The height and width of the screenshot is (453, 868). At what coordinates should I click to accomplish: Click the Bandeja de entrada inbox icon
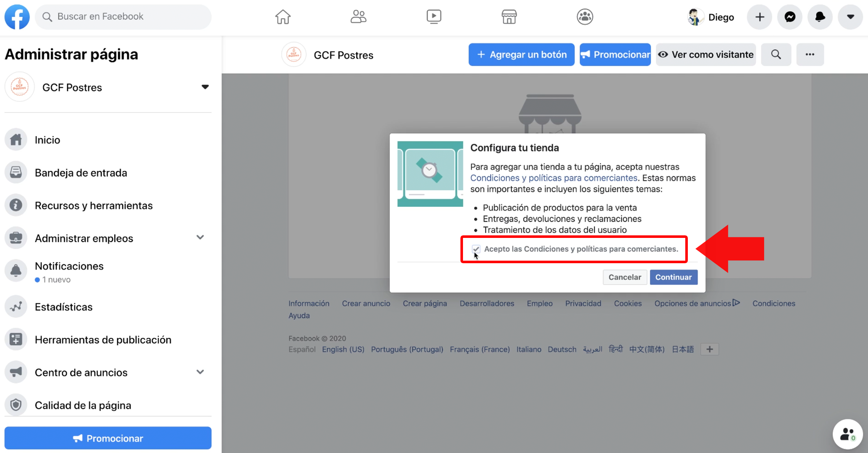point(16,172)
